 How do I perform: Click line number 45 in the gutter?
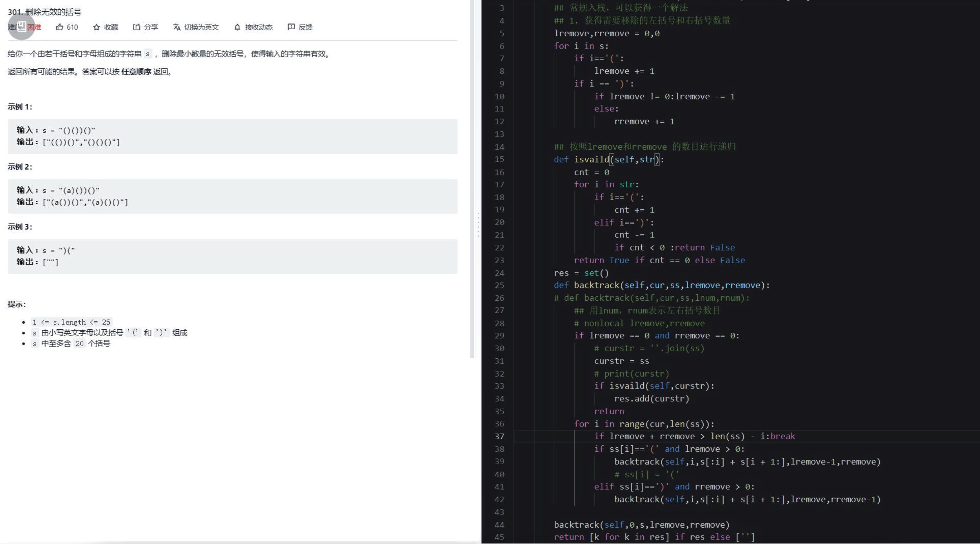(499, 537)
